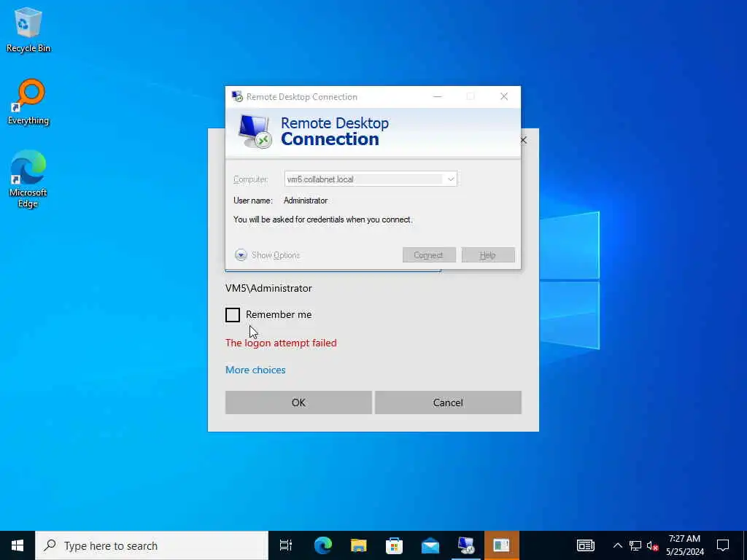
Task: Click the large Remote Desktop banner icon
Action: click(255, 132)
